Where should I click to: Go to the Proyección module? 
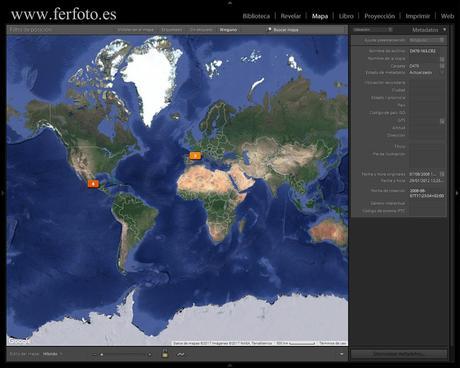coord(379,16)
